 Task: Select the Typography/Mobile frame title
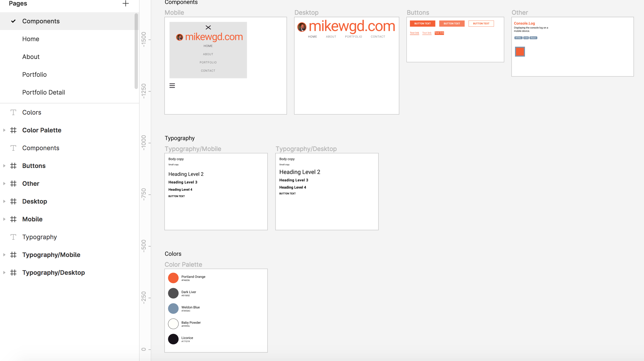pyautogui.click(x=193, y=149)
